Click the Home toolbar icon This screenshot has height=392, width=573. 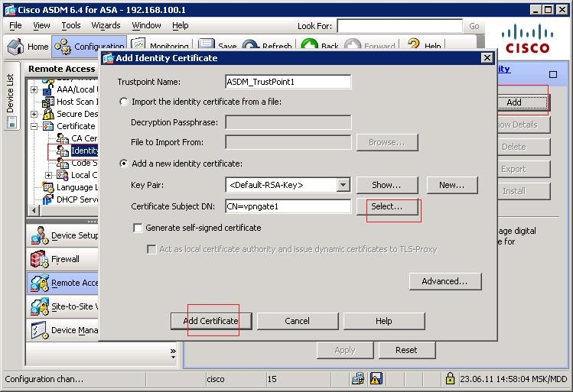16,47
